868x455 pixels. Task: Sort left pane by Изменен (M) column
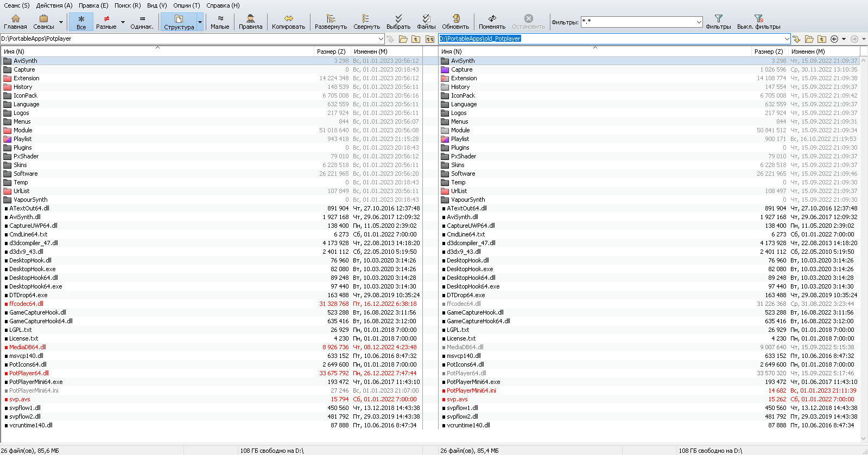coord(387,52)
